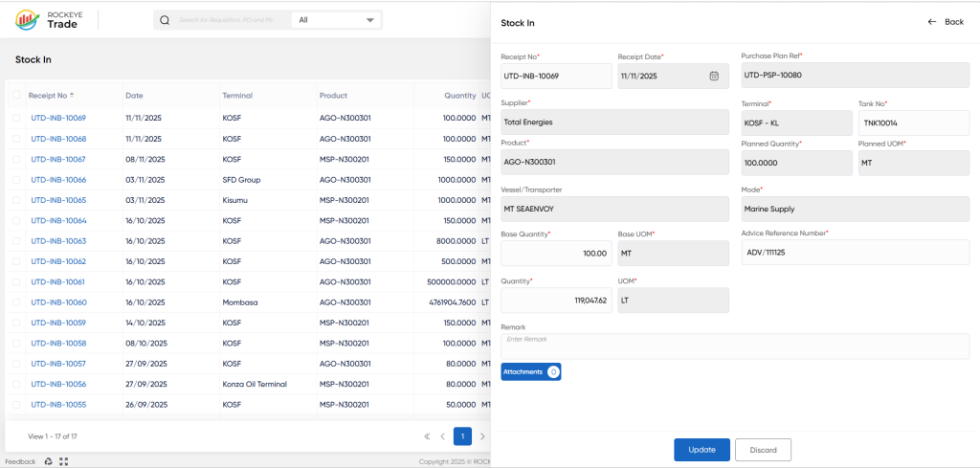Screen dimensions: 980x468
Task: Open the Mode field Marine Supply
Action: (855, 210)
